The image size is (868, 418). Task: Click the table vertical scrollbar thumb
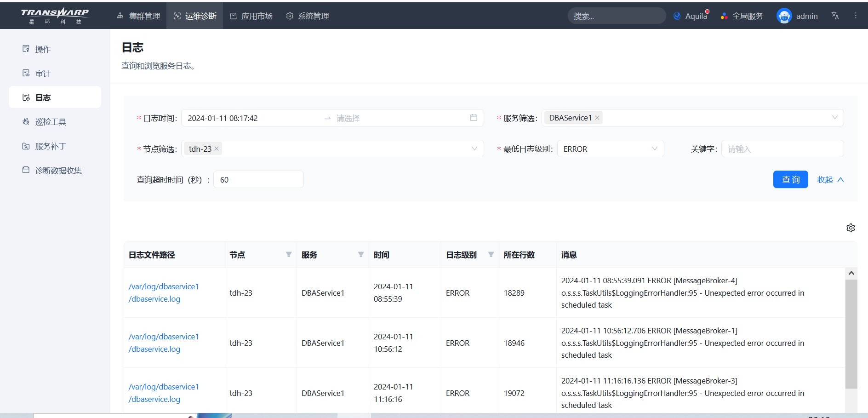[851, 334]
